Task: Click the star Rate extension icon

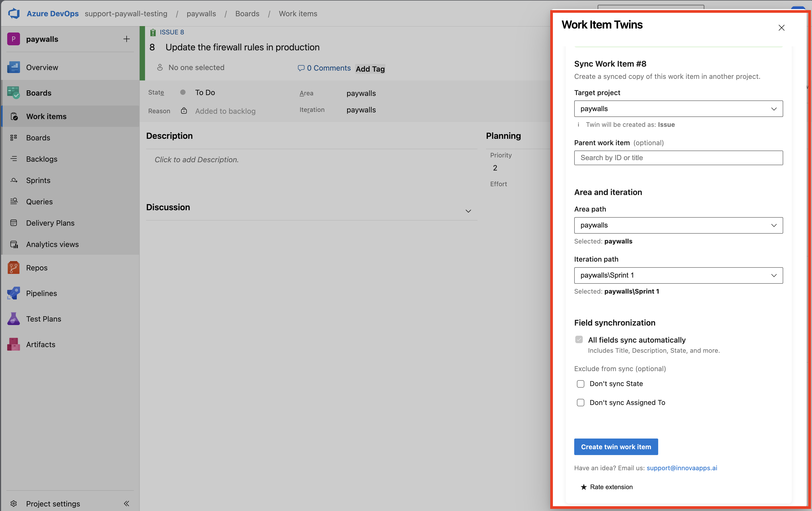Action: coord(584,487)
